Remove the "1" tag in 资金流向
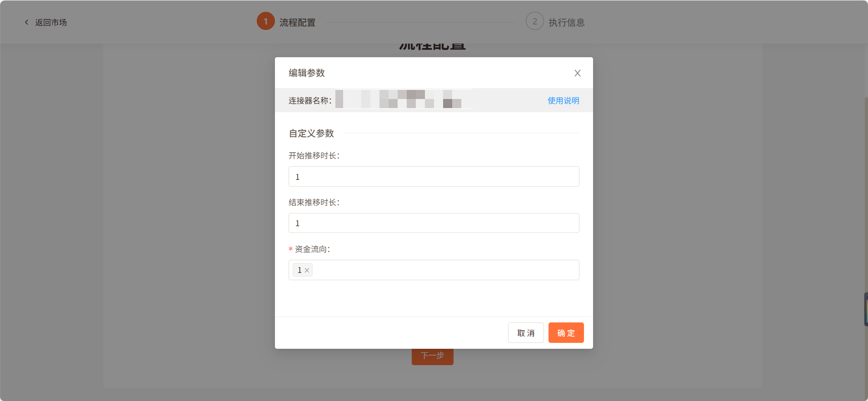Screen dimensions: 868x401 pyautogui.click(x=307, y=271)
